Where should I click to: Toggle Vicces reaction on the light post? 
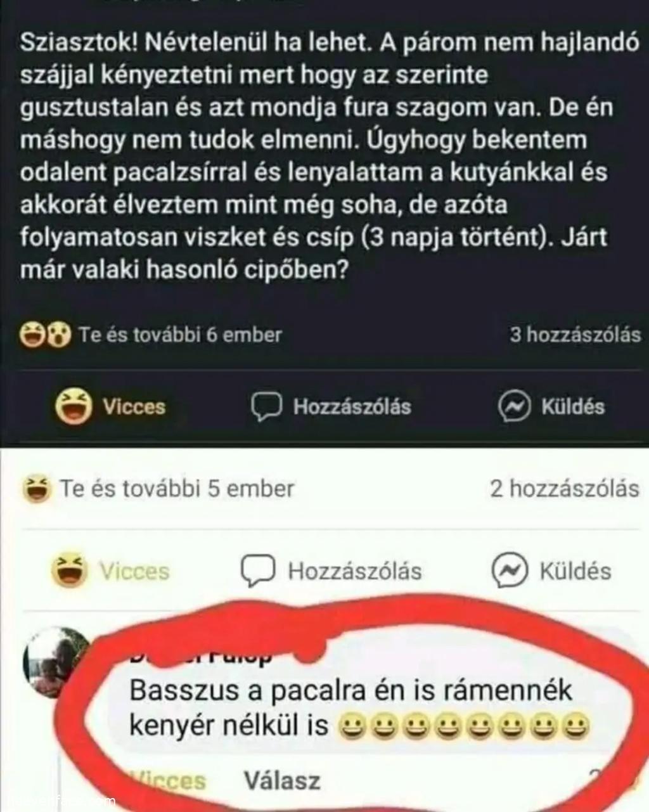pos(111,570)
